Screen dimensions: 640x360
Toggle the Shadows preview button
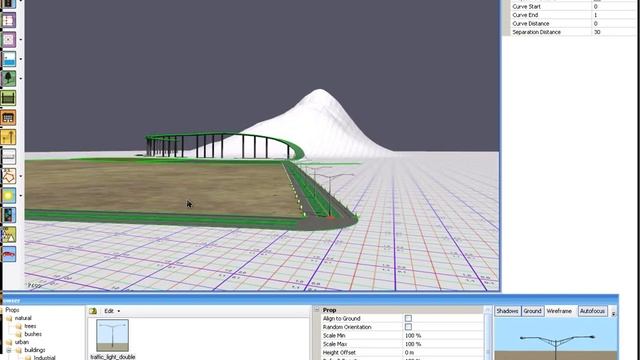pyautogui.click(x=507, y=311)
